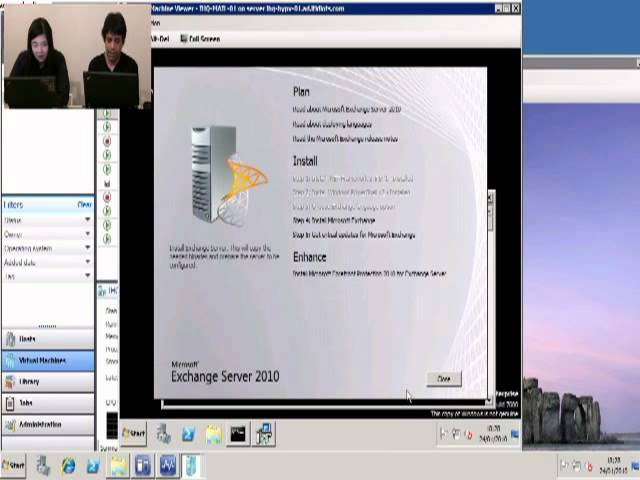
Task: Open the host tray Action Center flag
Action: click(564, 466)
